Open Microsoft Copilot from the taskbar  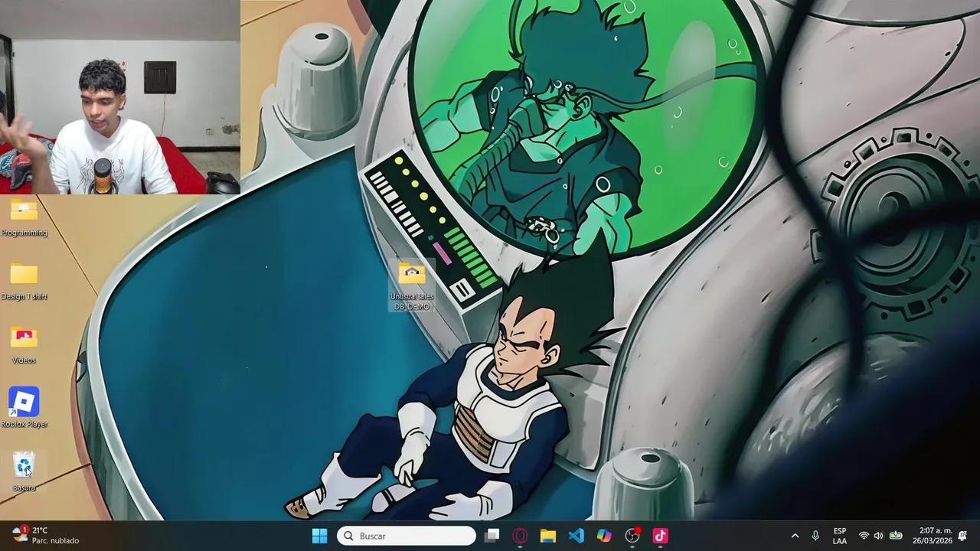click(x=604, y=536)
